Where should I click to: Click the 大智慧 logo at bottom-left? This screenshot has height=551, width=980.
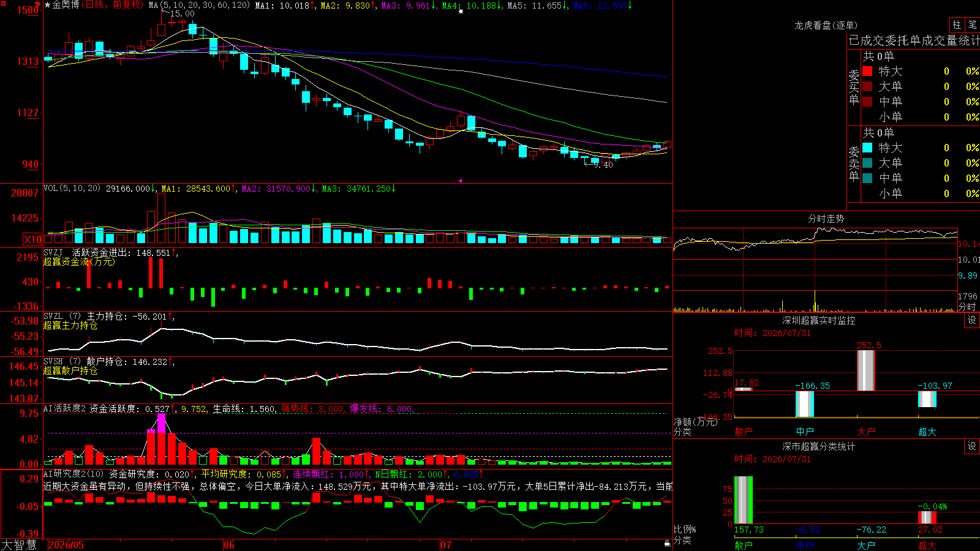[x=19, y=545]
